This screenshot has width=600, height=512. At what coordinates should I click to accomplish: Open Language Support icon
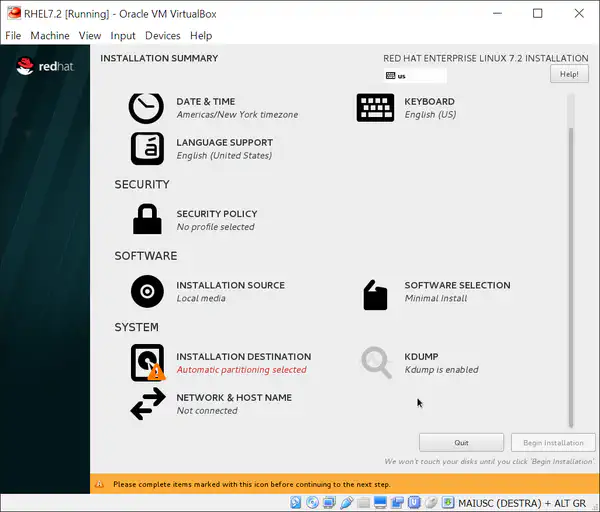click(146, 148)
